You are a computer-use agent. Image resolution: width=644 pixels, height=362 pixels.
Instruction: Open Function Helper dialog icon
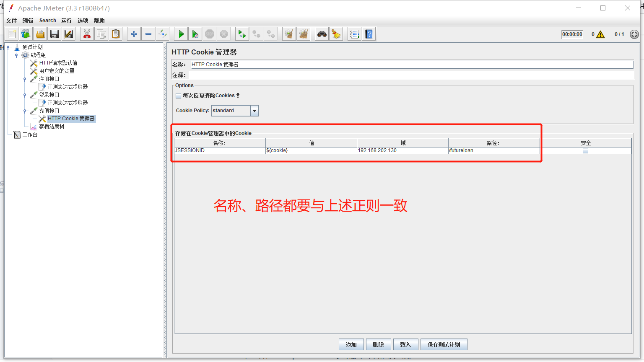[x=354, y=34]
